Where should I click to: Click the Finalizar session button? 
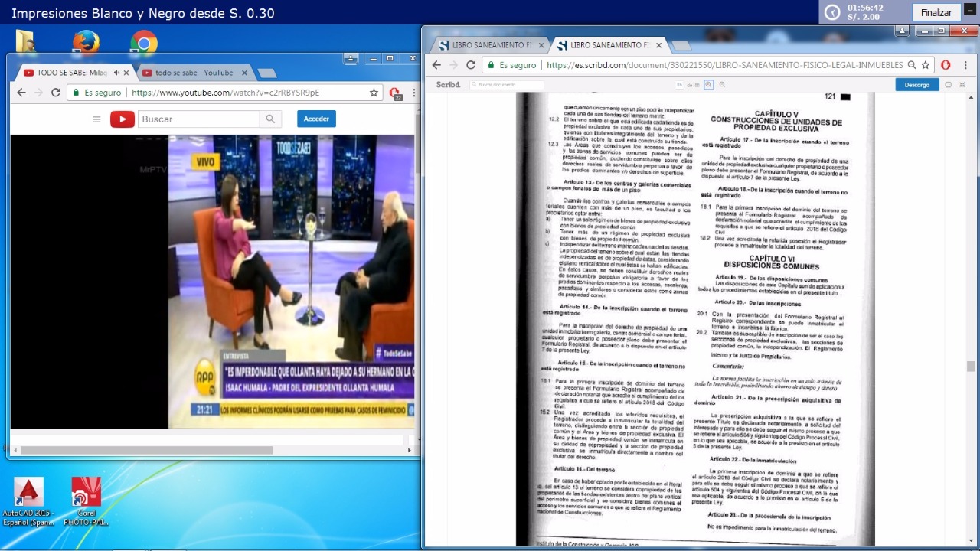(x=936, y=12)
